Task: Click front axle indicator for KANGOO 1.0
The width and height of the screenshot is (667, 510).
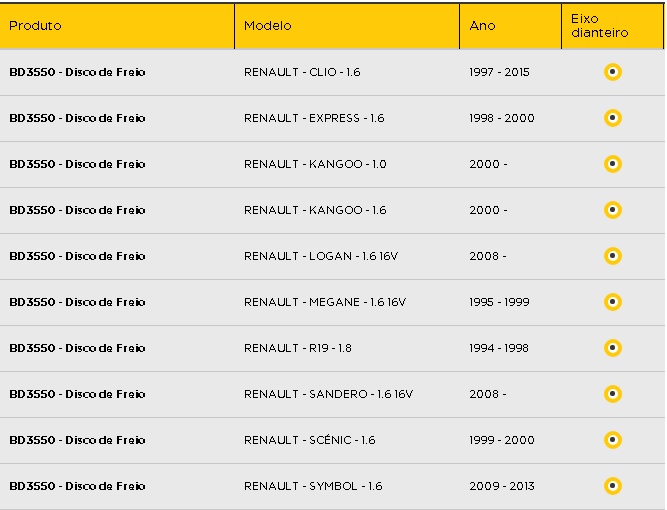Action: click(x=613, y=164)
